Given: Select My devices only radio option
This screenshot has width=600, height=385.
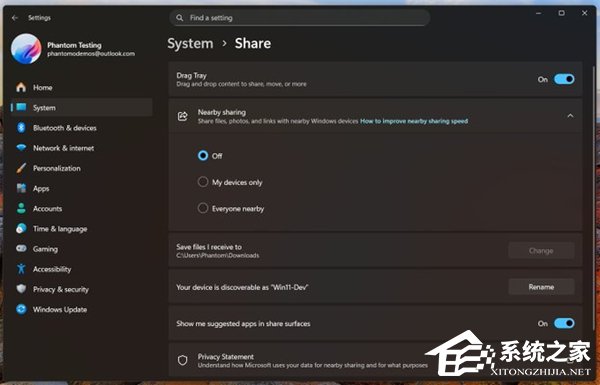Looking at the screenshot, I should tap(203, 182).
